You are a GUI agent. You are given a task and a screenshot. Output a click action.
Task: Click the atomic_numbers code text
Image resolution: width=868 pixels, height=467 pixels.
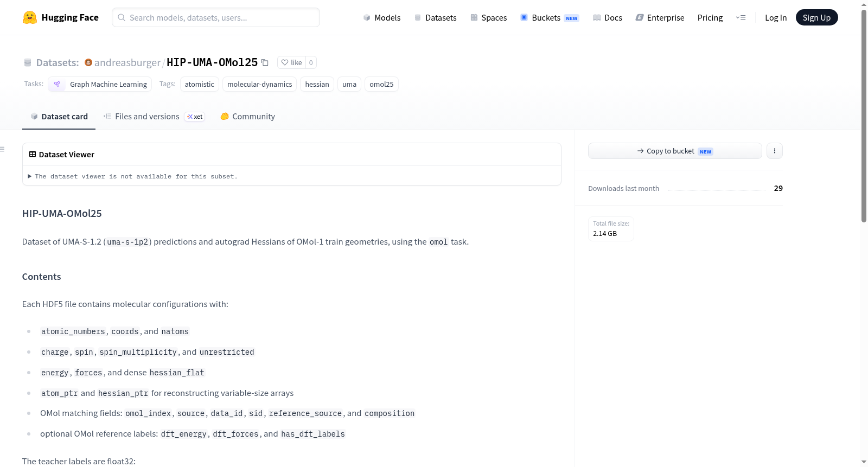pos(73,331)
